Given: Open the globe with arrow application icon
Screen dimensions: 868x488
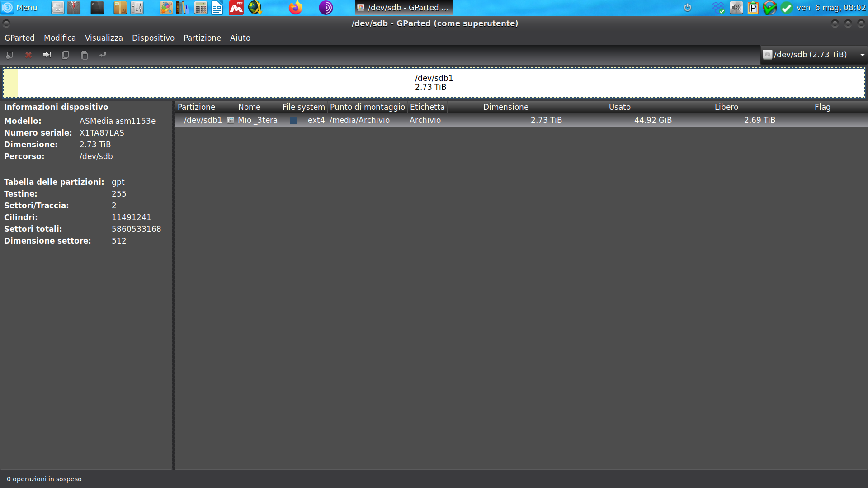Looking at the screenshot, I should [x=255, y=8].
